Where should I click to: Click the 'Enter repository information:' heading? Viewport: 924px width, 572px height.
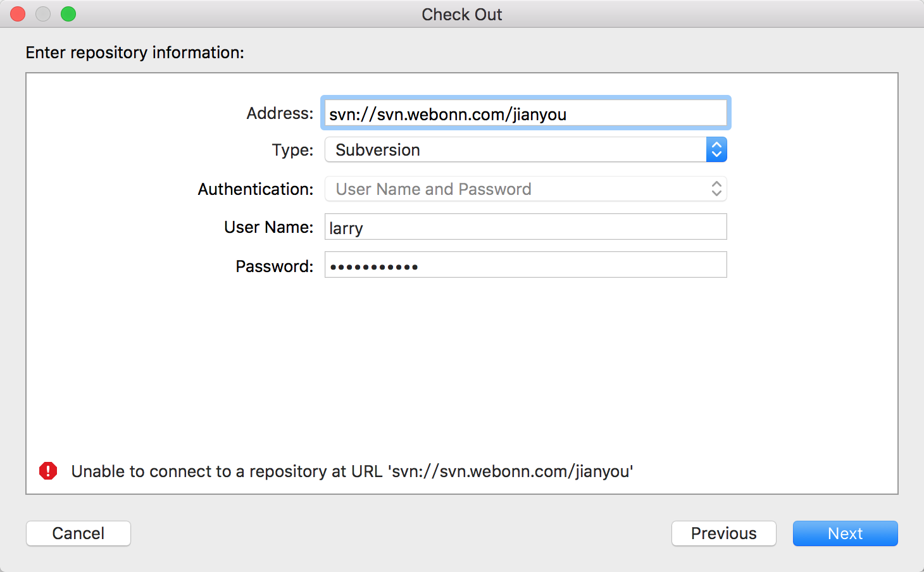point(135,53)
